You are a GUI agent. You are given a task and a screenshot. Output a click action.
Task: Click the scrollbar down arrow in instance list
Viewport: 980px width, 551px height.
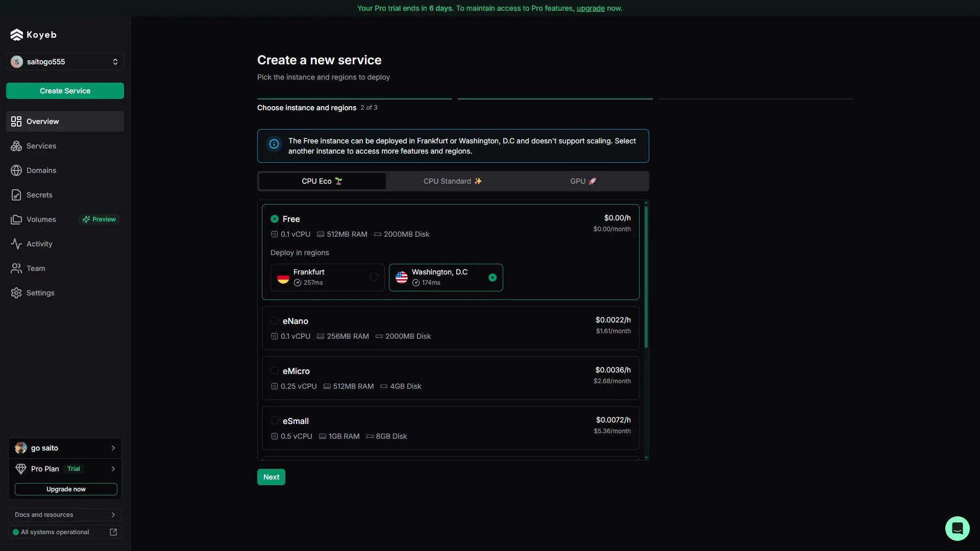646,458
